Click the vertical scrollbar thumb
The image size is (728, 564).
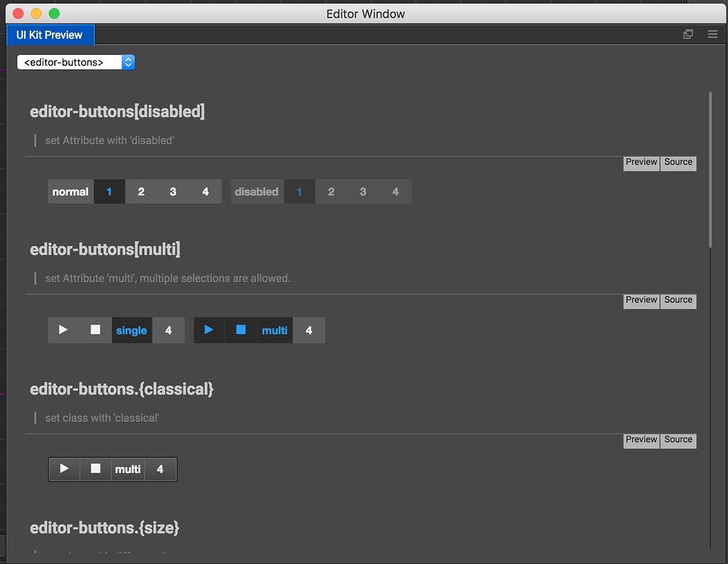point(710,169)
